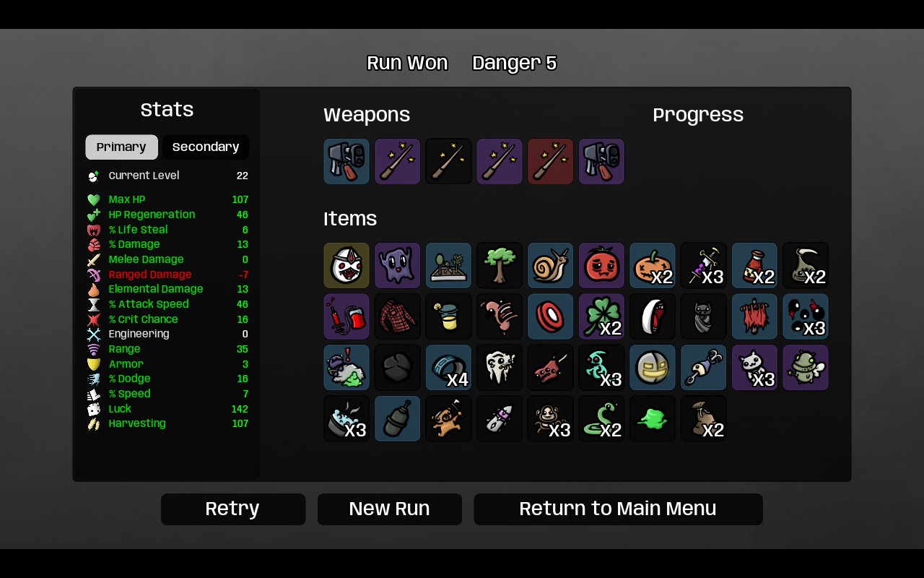Return to Main Menu
This screenshot has width=924, height=578.
(x=618, y=509)
